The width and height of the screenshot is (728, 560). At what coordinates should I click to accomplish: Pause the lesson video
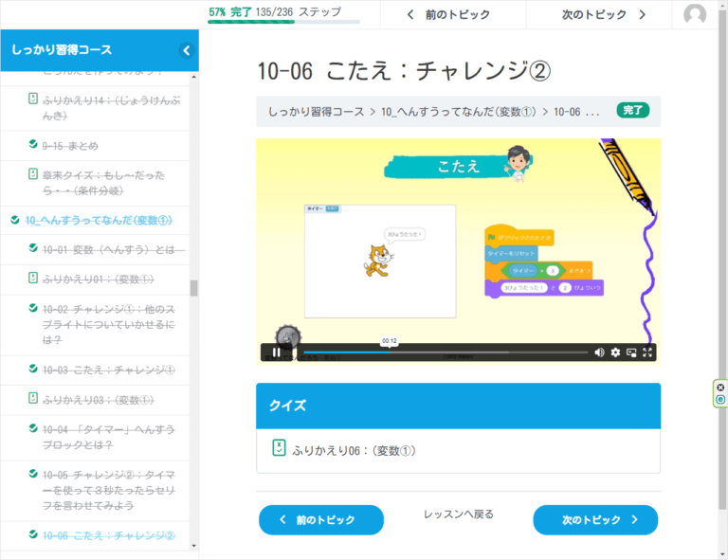coord(276,352)
